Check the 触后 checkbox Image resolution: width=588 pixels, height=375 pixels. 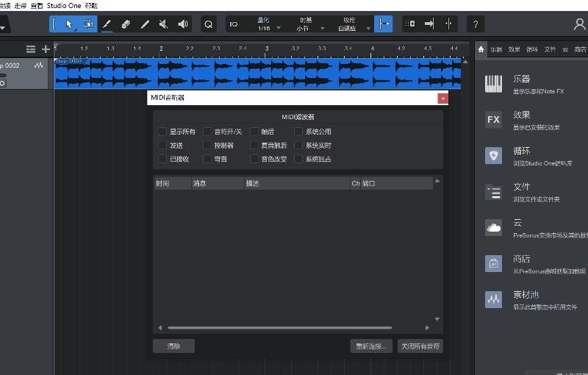[254, 132]
